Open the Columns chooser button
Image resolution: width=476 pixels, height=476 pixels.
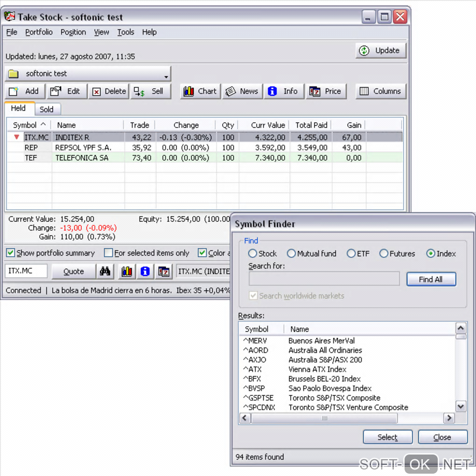tap(381, 91)
